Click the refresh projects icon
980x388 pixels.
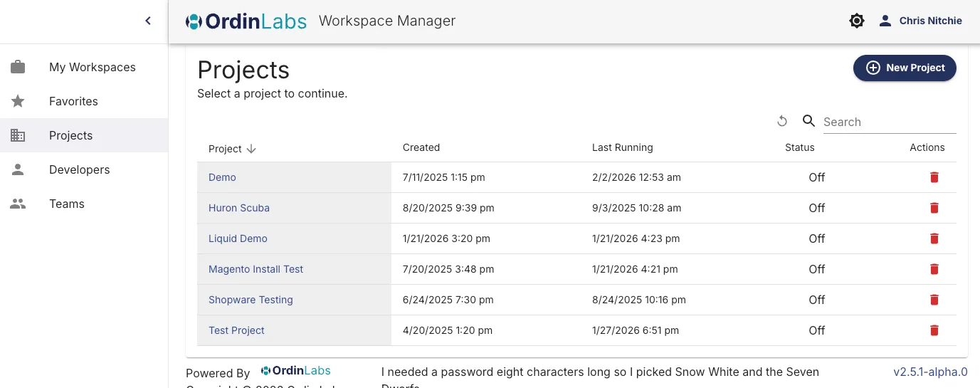[x=782, y=122]
